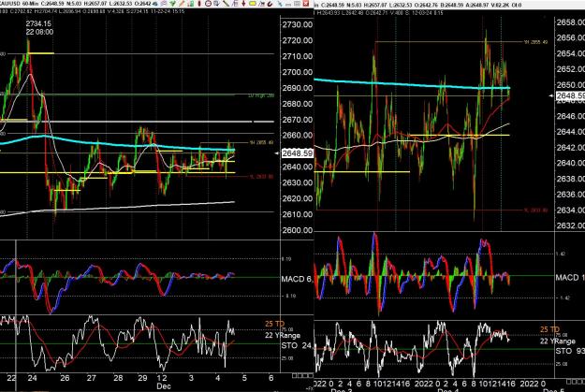This screenshot has height=392, width=585.
Task: Click the yellow rectangle toolbar icon
Action: pyautogui.click(x=253, y=4)
